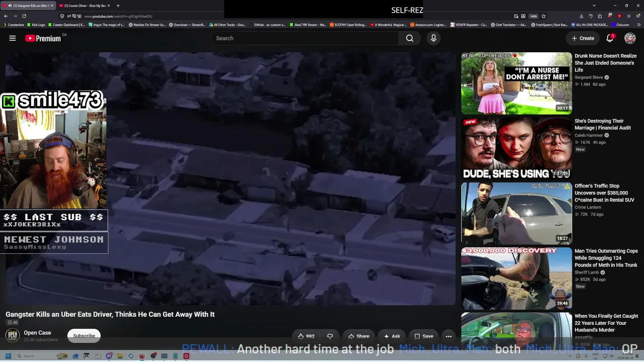This screenshot has height=362, width=644.
Task: Close the Gangster Kills an Uber tab
Action: (x=52, y=6)
